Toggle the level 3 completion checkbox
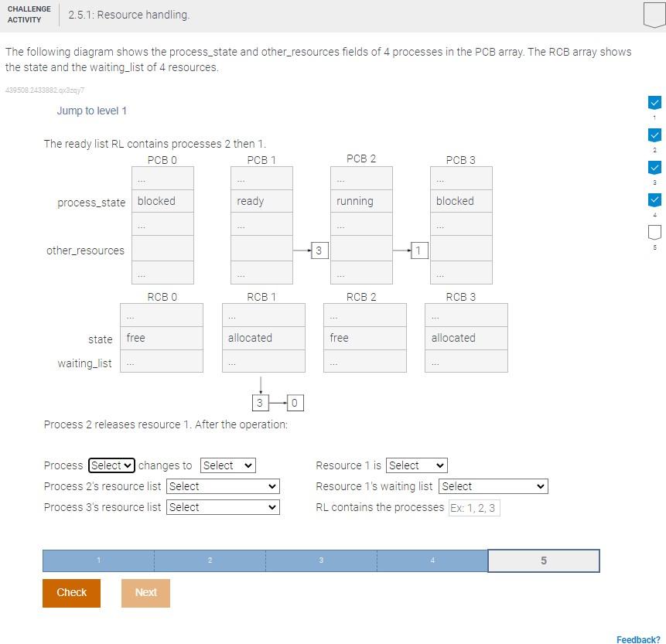The image size is (666, 644). (x=654, y=167)
